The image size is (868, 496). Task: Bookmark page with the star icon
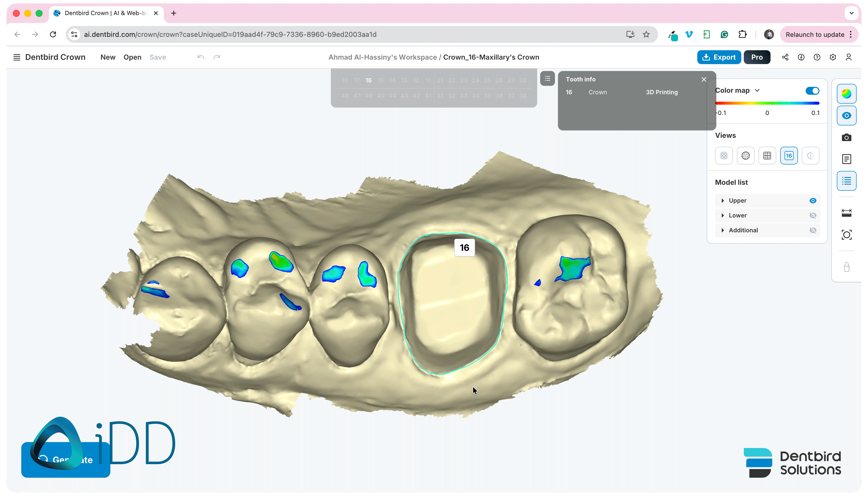tap(646, 34)
